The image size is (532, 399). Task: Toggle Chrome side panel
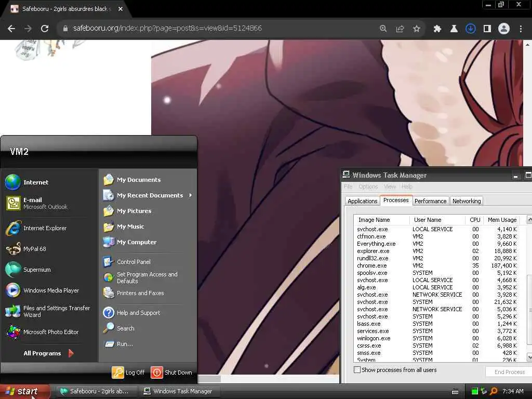(x=487, y=29)
